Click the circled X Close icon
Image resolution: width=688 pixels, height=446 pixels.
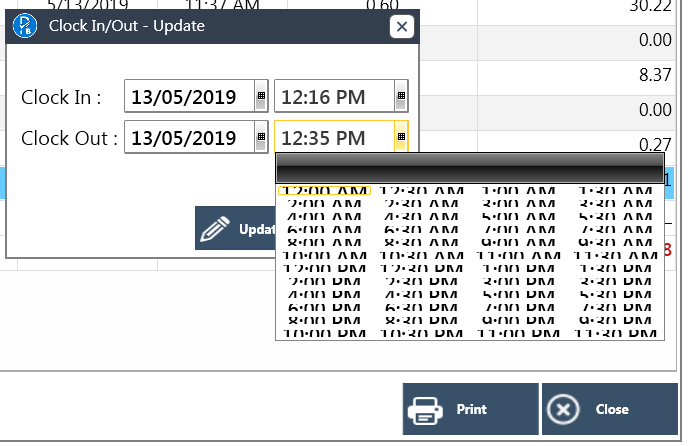click(565, 409)
